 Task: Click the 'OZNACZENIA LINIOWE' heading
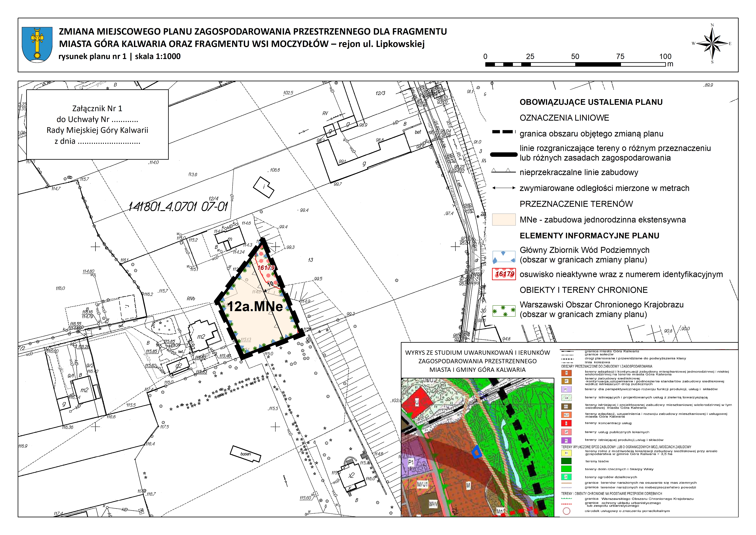564,118
